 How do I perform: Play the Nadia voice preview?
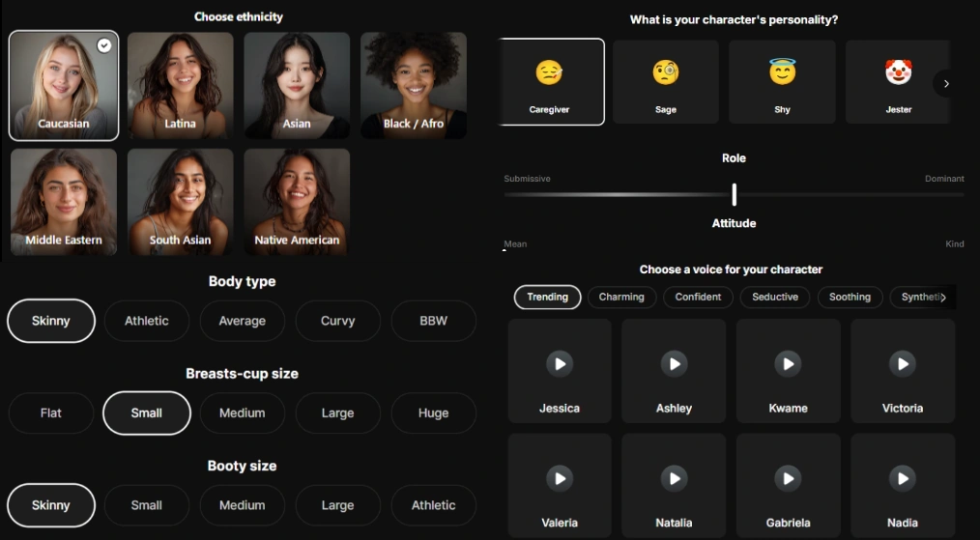(x=903, y=478)
